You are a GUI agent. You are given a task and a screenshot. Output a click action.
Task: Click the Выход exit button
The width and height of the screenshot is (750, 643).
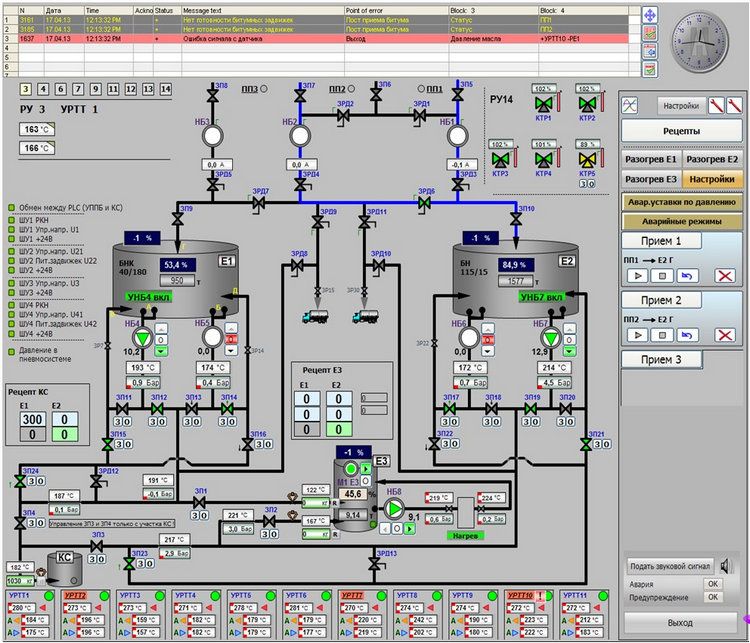pos(680,623)
